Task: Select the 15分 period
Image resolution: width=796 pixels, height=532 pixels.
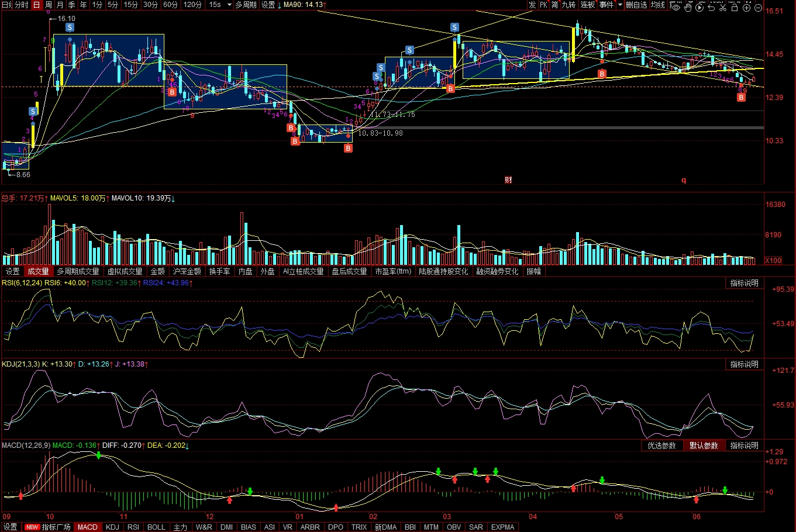Action: pyautogui.click(x=130, y=5)
